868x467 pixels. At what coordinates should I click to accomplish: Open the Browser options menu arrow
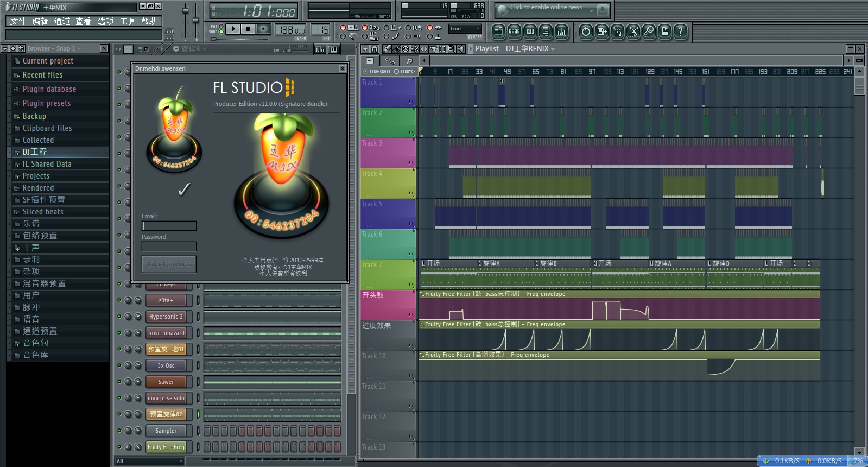pyautogui.click(x=4, y=49)
